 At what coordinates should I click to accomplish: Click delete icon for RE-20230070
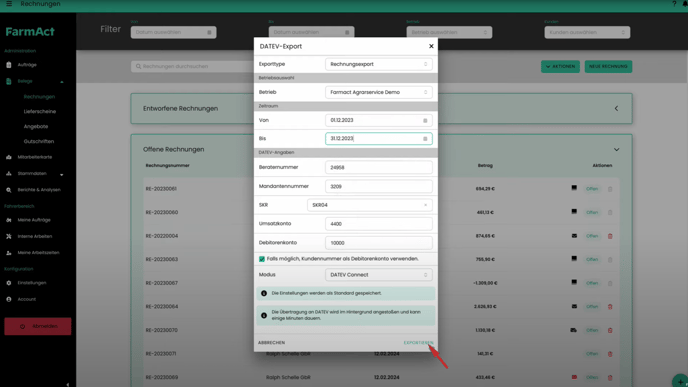610,330
